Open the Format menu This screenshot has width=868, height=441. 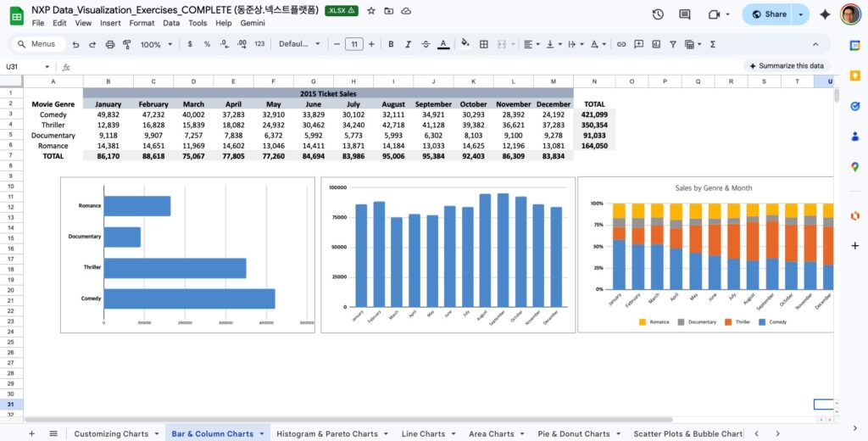coord(142,23)
